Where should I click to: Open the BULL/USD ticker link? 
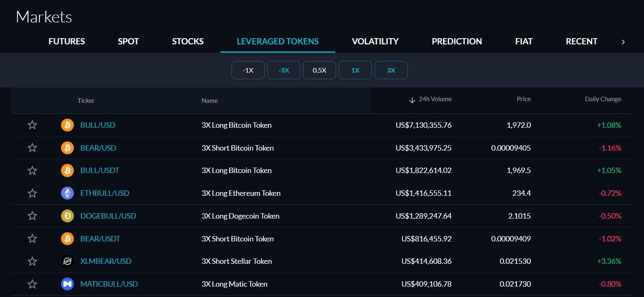(98, 125)
